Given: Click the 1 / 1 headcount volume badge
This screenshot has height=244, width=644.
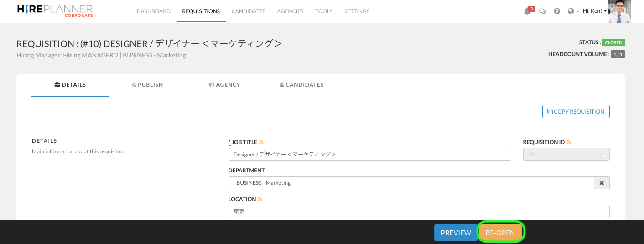Looking at the screenshot, I should click(618, 54).
